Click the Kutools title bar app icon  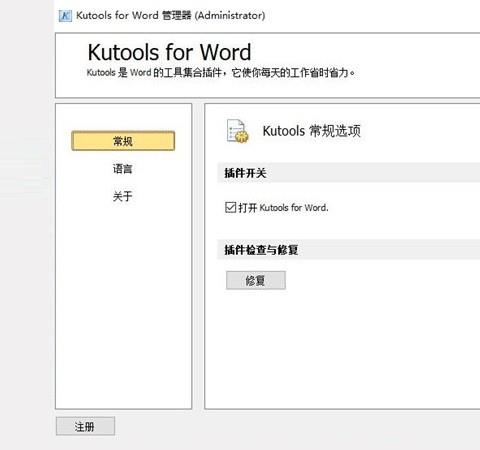(65, 16)
